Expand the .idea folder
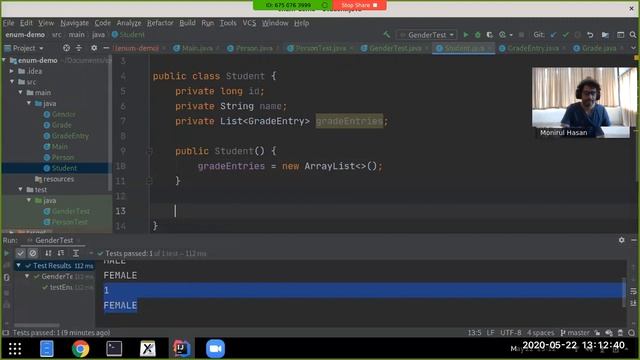 coord(12,71)
